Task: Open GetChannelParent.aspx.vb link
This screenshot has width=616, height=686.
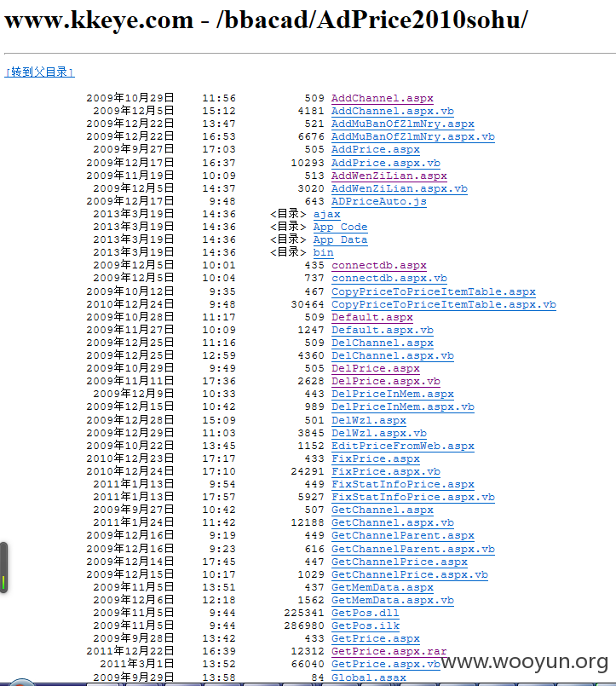Action: click(x=413, y=549)
